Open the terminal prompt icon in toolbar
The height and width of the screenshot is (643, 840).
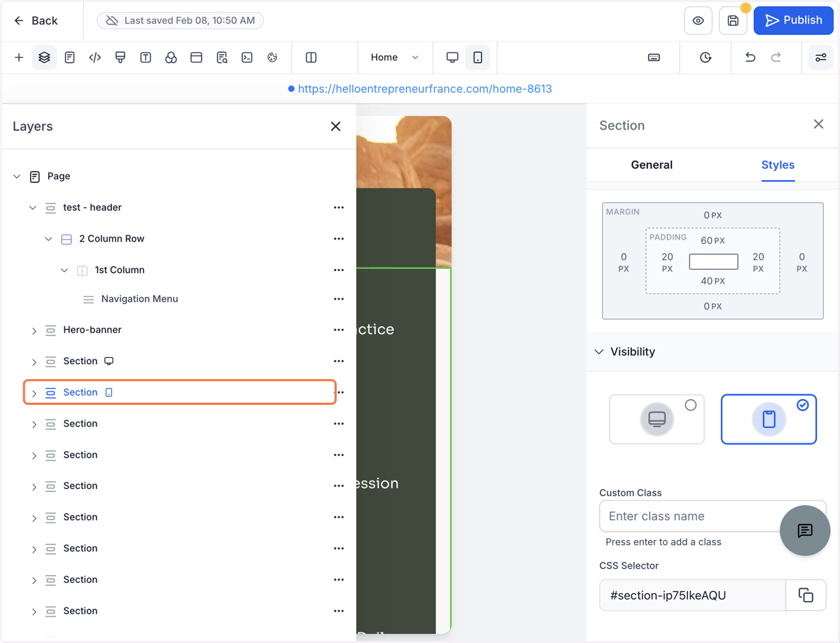point(247,57)
